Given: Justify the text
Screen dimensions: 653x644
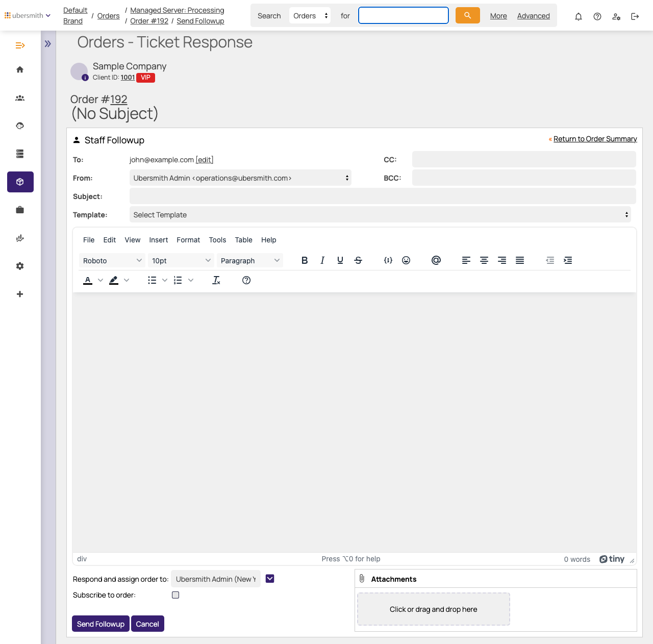Looking at the screenshot, I should tap(520, 260).
